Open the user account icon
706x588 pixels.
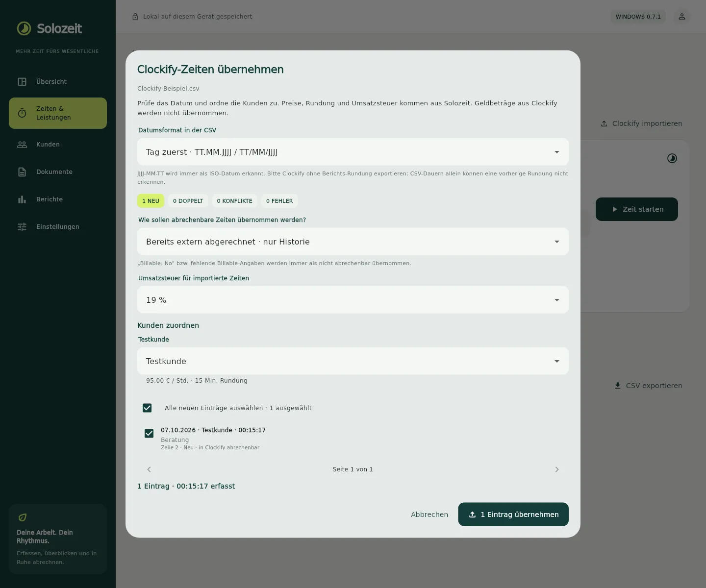pos(682,17)
